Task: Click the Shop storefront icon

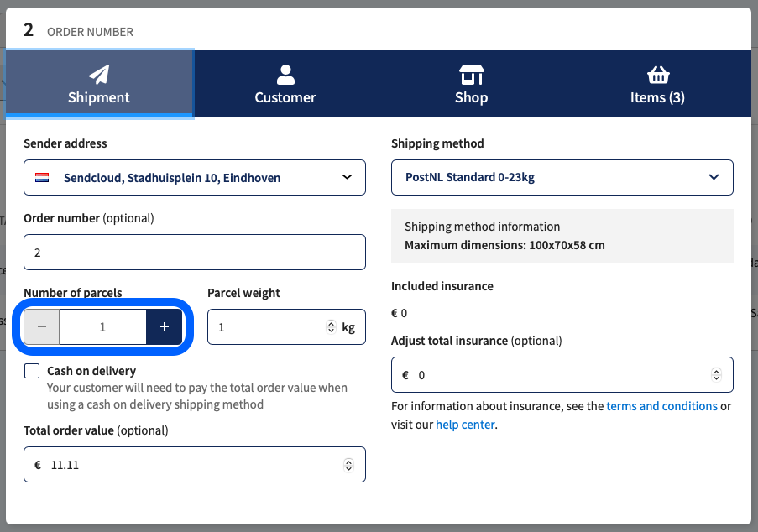Action: click(471, 74)
